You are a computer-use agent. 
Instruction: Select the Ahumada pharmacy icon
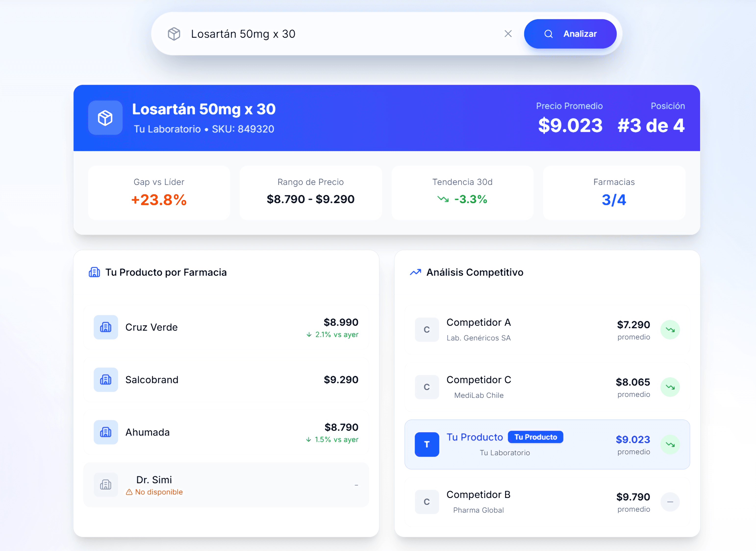click(x=105, y=433)
